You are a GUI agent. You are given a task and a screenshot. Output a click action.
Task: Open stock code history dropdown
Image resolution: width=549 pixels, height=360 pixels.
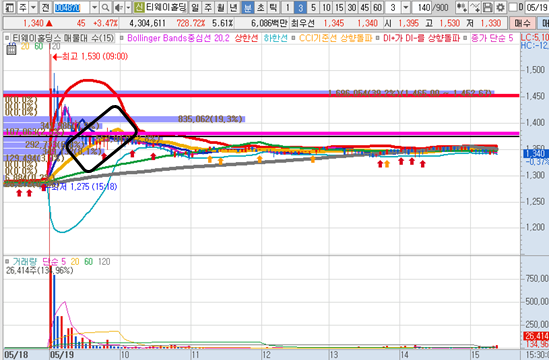click(95, 7)
